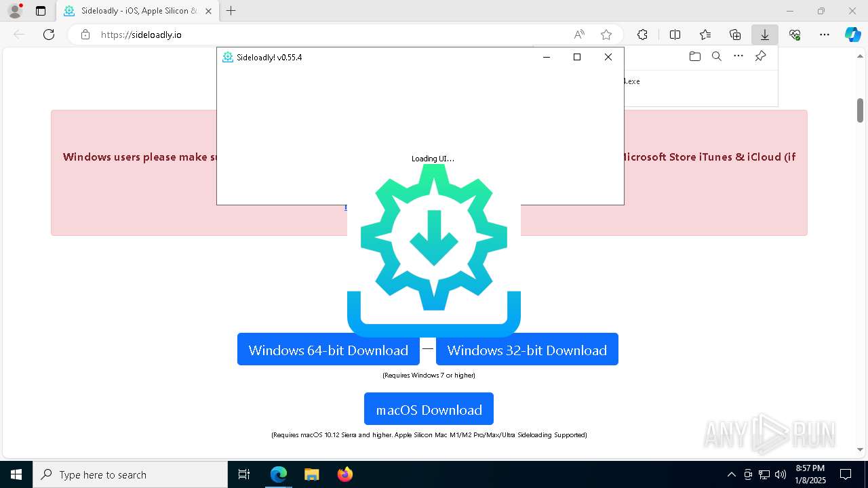
Task: Click the 'Loading UI...' text
Action: click(433, 159)
